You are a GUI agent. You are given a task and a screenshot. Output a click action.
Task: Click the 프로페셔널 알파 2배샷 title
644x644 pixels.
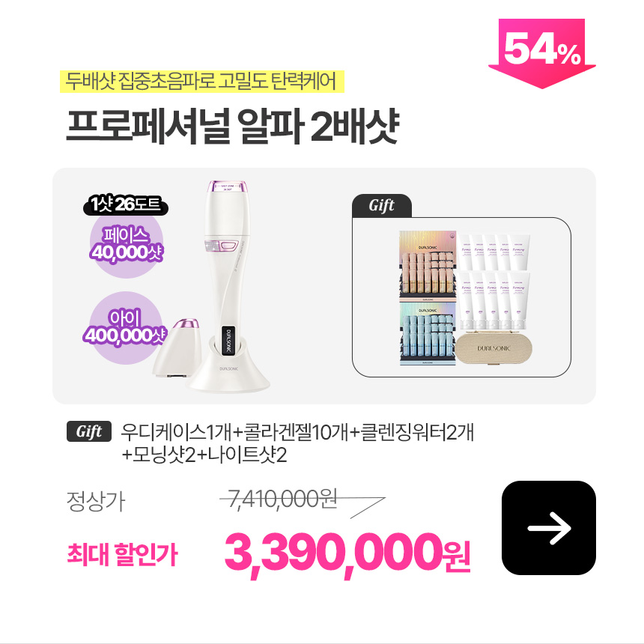tap(232, 126)
